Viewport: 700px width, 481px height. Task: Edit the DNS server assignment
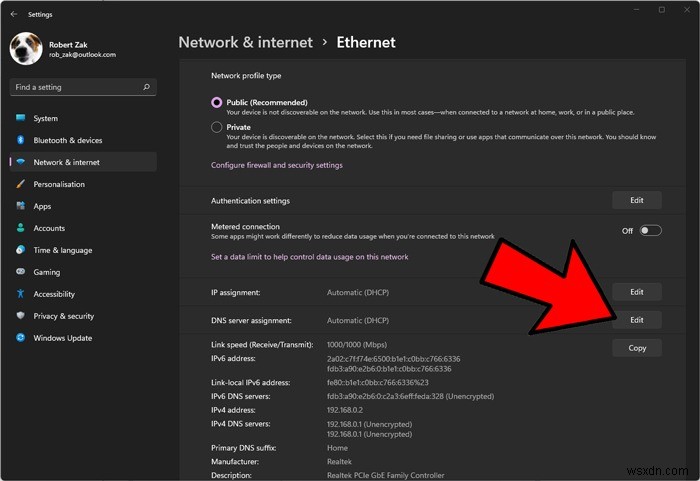click(637, 320)
